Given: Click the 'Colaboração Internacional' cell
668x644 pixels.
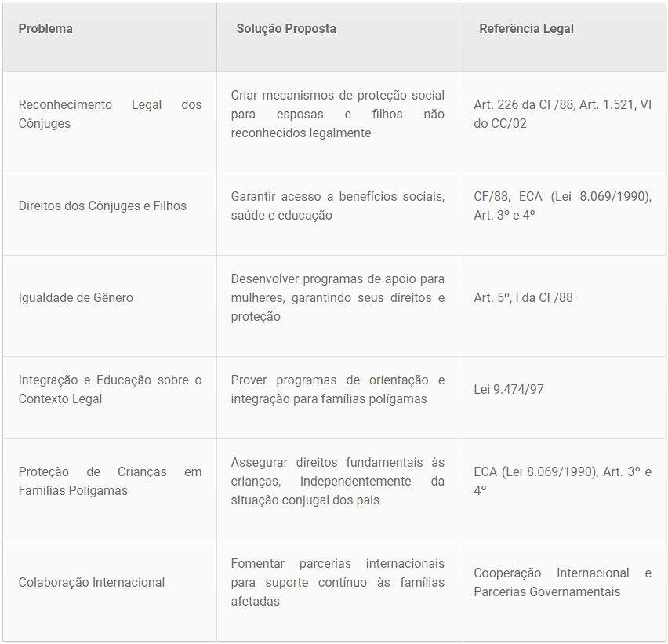Looking at the screenshot, I should pyautogui.click(x=92, y=583).
